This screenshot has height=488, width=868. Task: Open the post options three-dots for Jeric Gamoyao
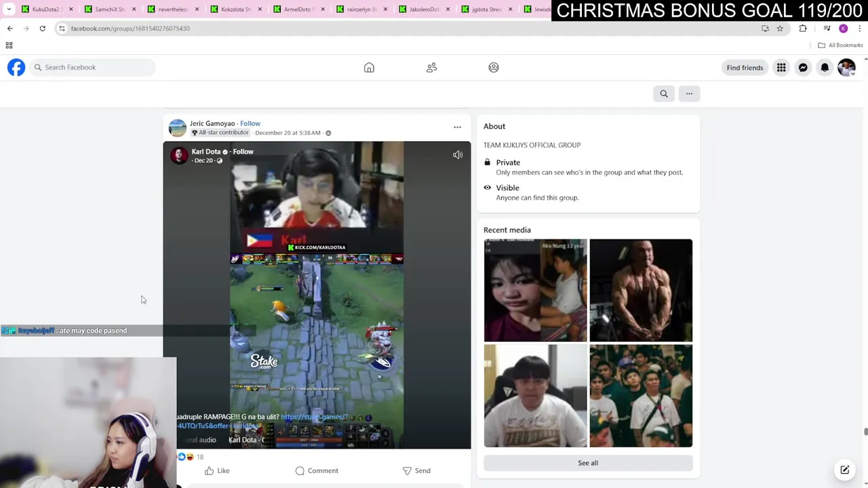click(457, 127)
